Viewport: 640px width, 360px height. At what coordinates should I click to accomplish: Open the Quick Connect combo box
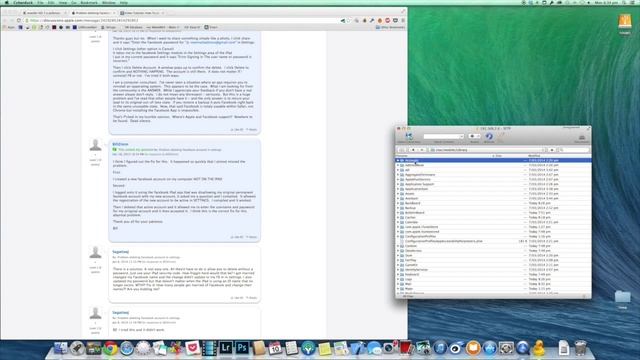click(x=444, y=136)
